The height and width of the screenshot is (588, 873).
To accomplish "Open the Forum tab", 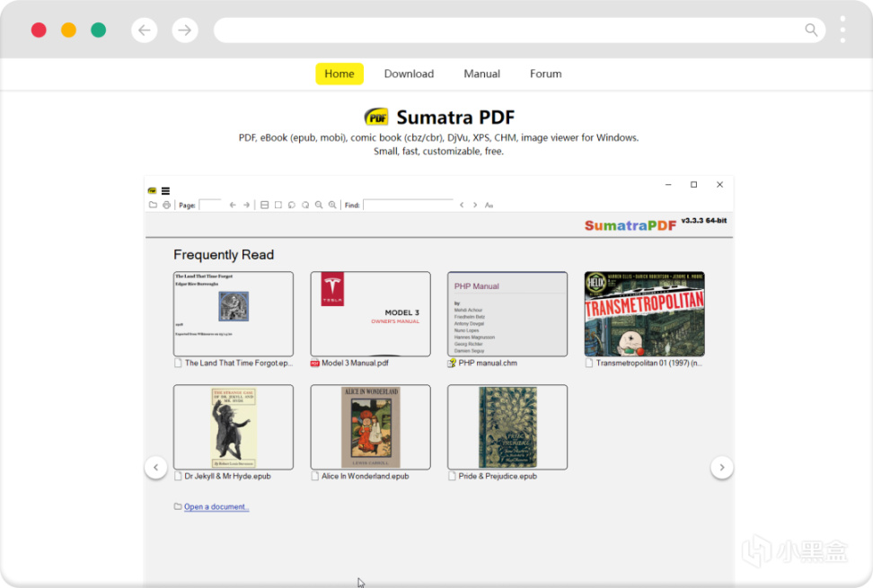I will tap(546, 74).
